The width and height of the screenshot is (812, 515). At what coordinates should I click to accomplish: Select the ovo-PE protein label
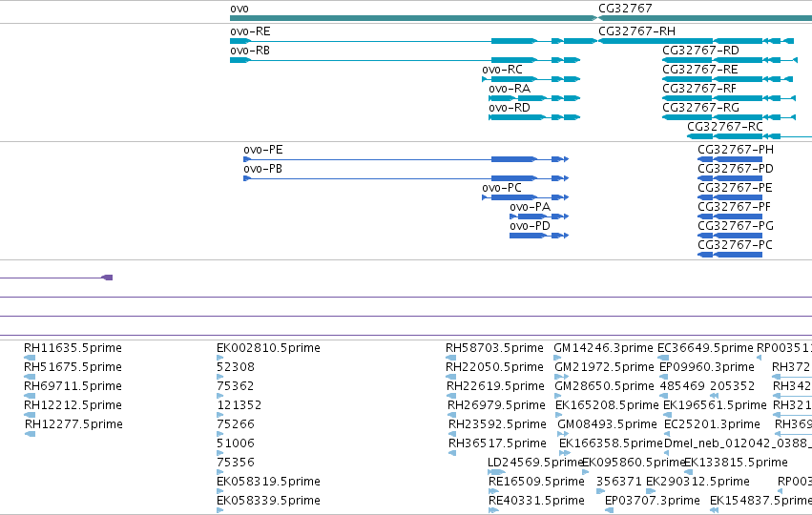[x=263, y=150]
